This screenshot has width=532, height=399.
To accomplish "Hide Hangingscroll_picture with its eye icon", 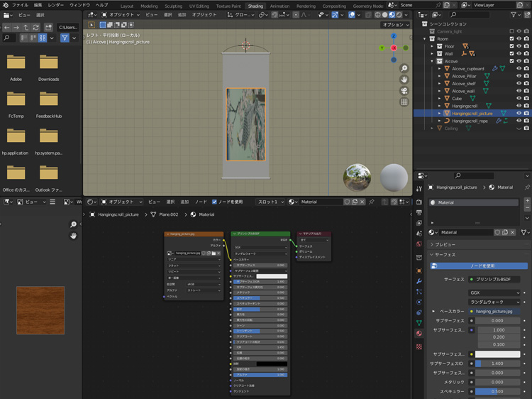I will click(519, 113).
